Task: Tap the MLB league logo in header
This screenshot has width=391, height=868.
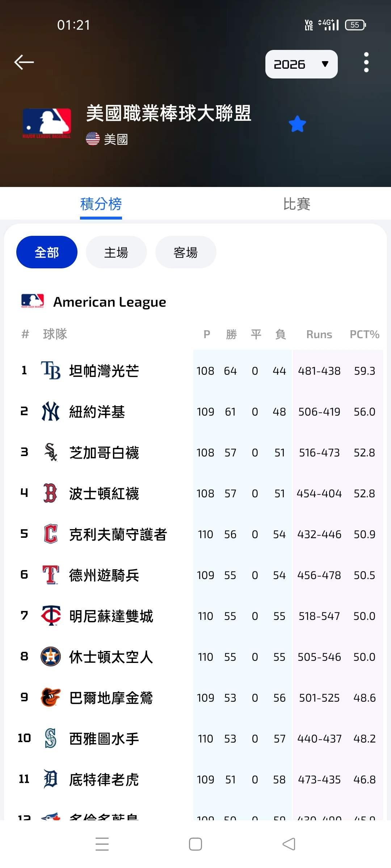Action: tap(47, 123)
